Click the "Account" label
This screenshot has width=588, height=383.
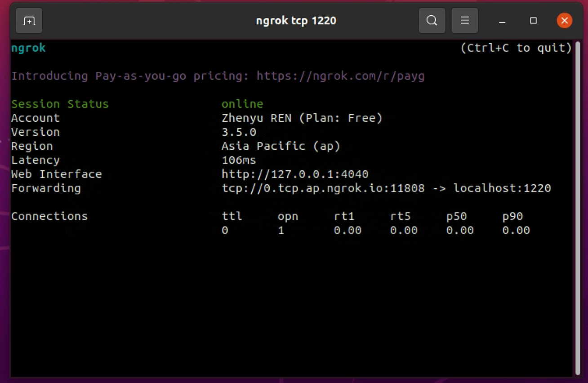[36, 118]
